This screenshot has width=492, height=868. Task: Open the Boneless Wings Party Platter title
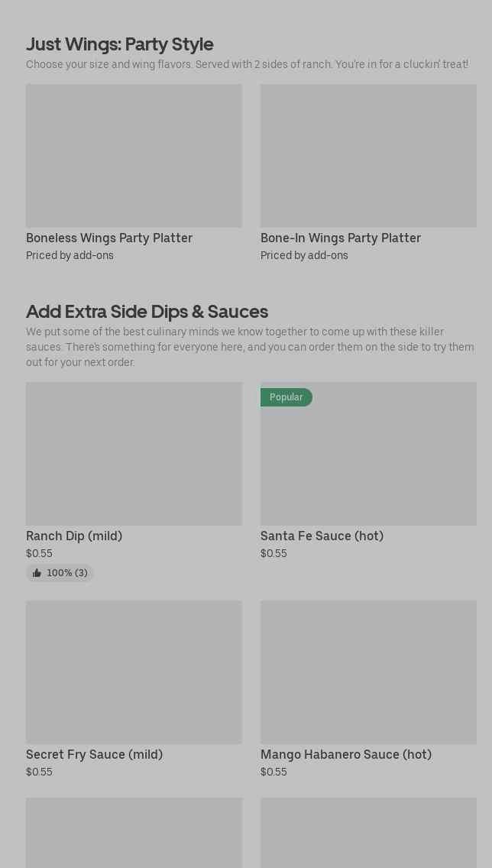coord(109,238)
